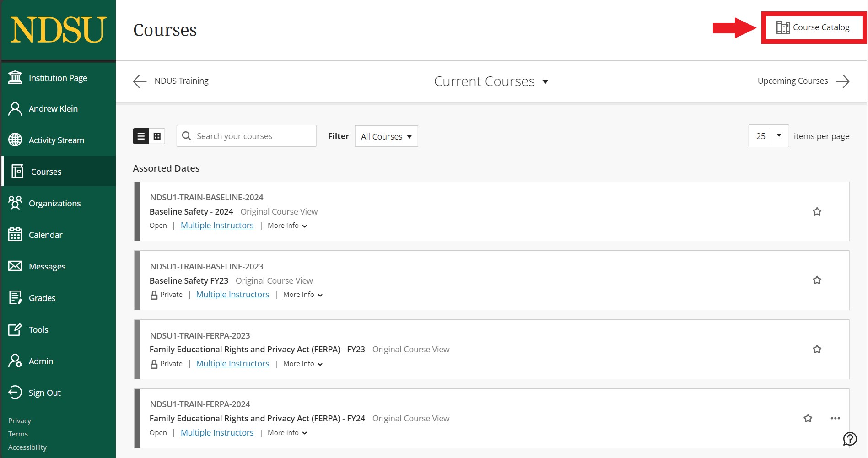Open the Activity Stream
Viewport: 868px width, 458px height.
(x=56, y=140)
